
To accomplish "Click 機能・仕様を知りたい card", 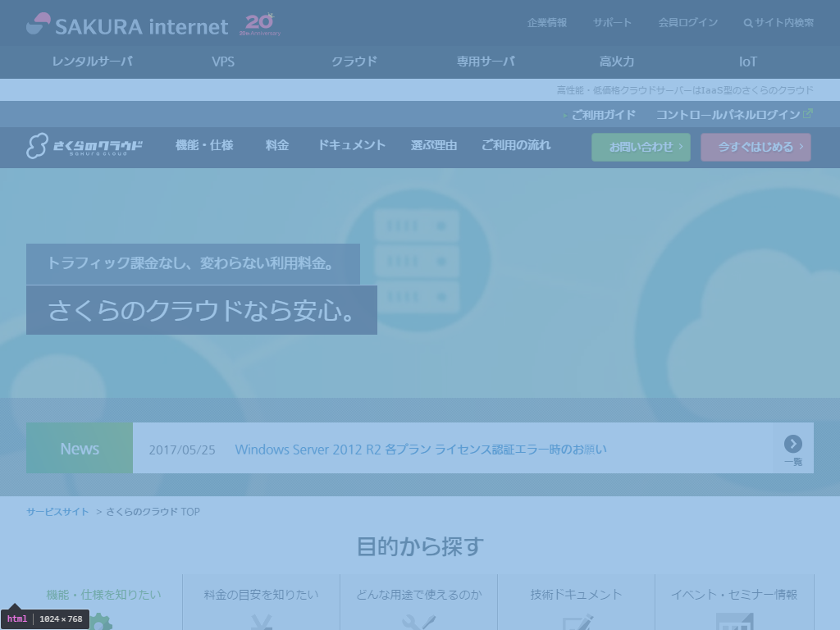I will (104, 602).
